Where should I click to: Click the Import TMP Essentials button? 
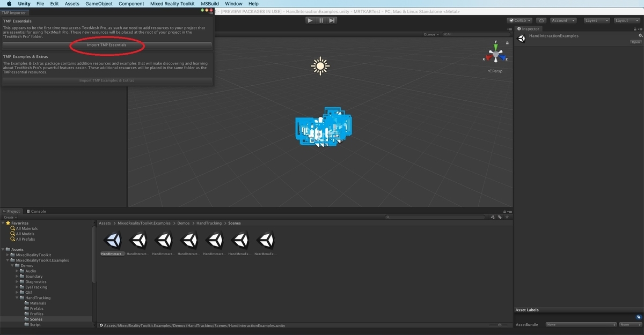(107, 45)
